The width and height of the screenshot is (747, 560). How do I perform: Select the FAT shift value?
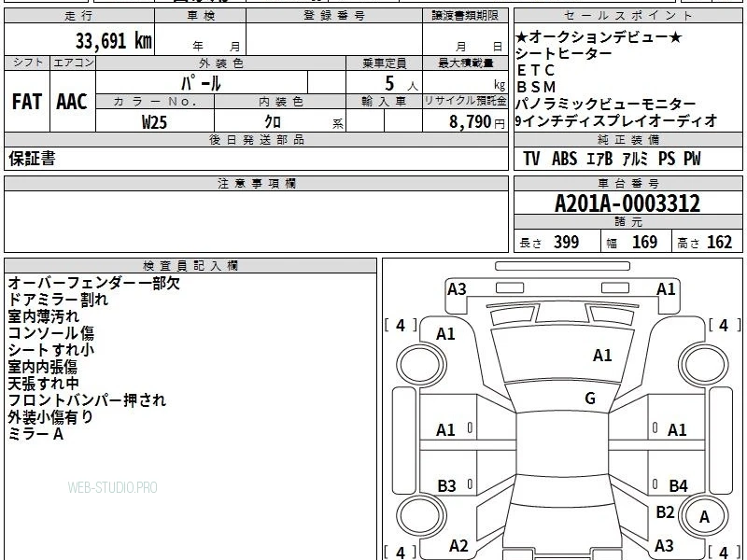coord(27,102)
